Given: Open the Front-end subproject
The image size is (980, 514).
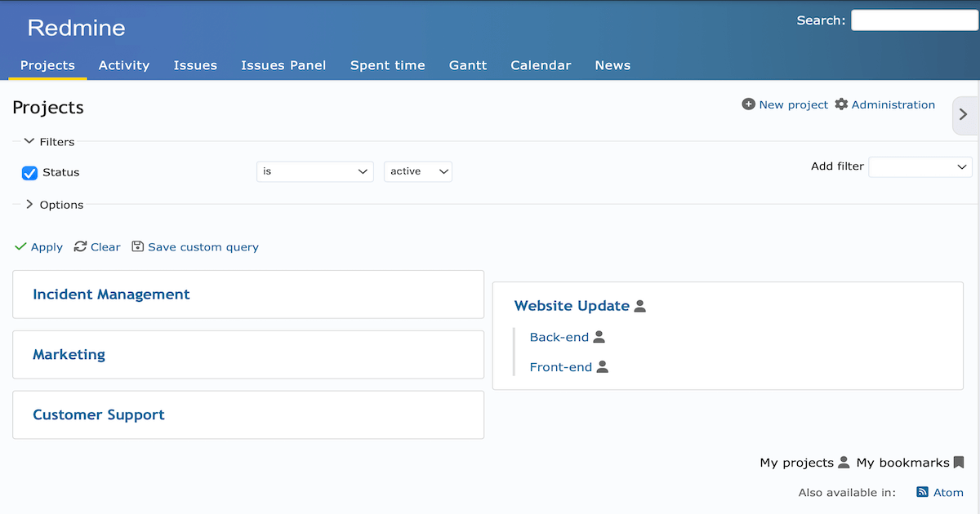Looking at the screenshot, I should pos(559,366).
